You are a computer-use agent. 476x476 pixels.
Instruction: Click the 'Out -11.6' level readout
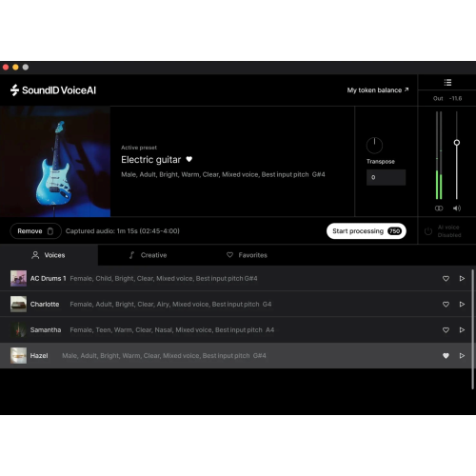pos(447,98)
